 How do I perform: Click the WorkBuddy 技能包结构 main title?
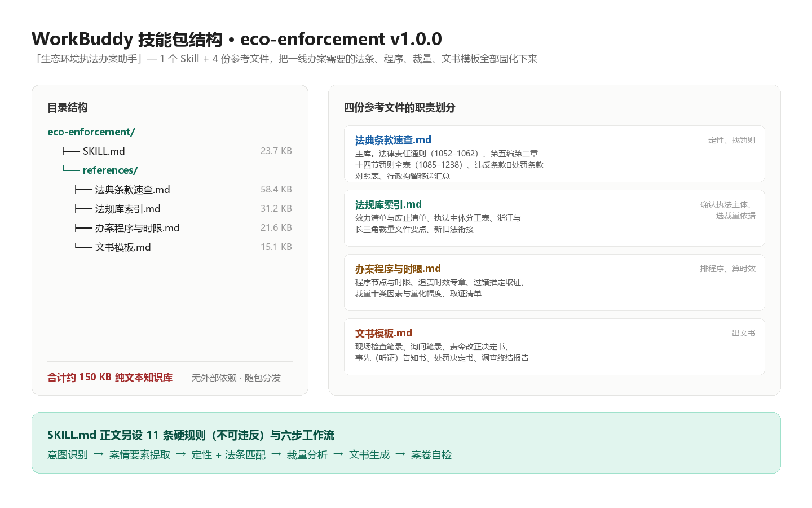[237, 39]
